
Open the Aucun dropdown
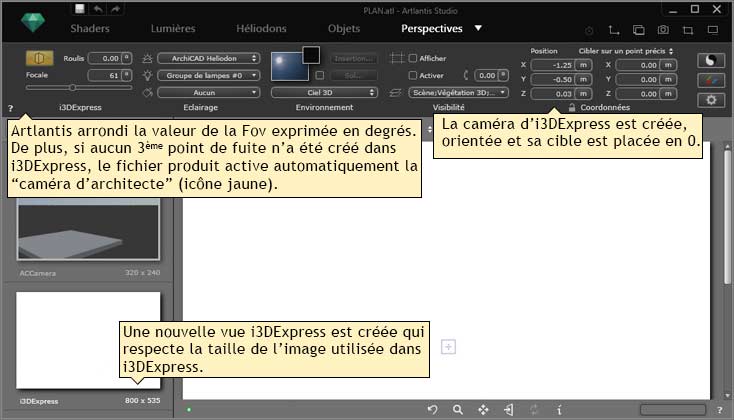209,93
